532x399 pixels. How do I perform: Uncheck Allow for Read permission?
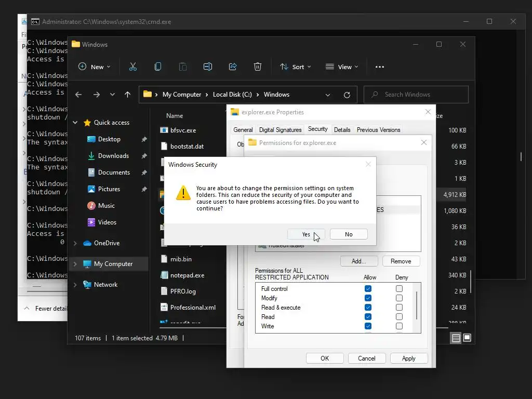368,316
